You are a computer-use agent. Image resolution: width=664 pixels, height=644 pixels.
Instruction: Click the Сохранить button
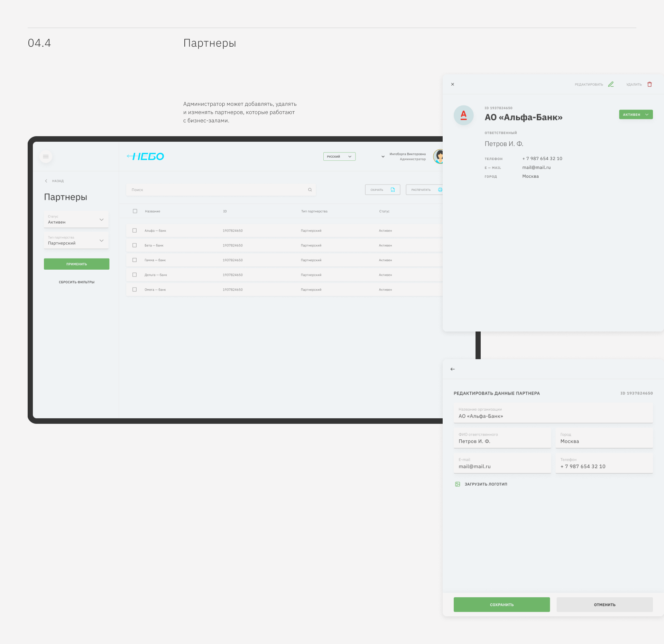click(x=501, y=605)
